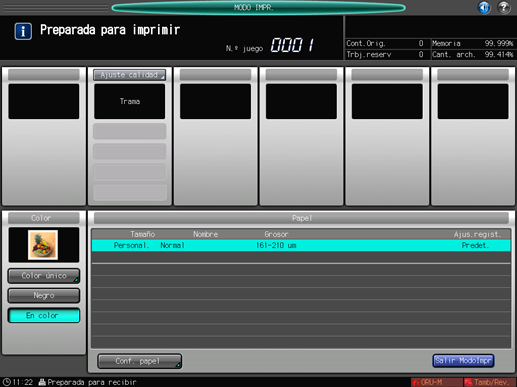Click the clock icon in status bar

[x=6, y=382]
